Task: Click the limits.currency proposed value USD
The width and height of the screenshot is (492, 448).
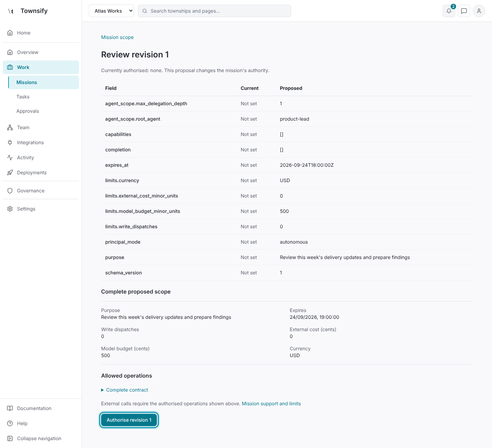Action: [x=285, y=180]
